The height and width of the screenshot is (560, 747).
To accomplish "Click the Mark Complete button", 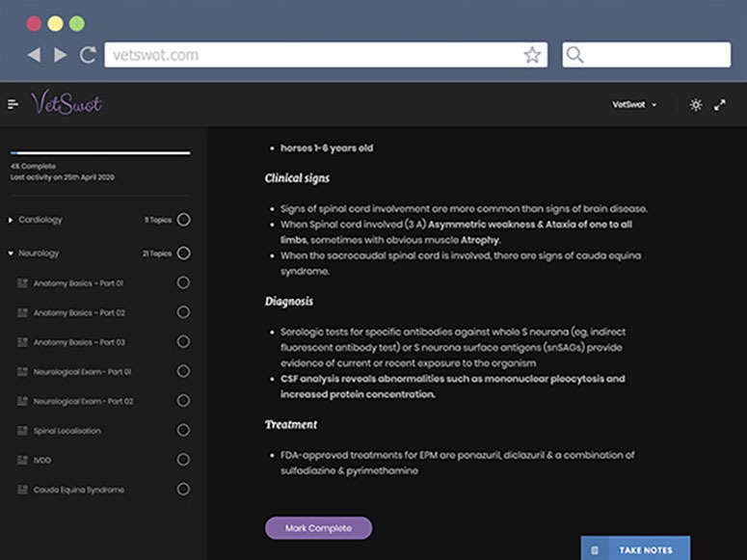I will click(x=318, y=528).
